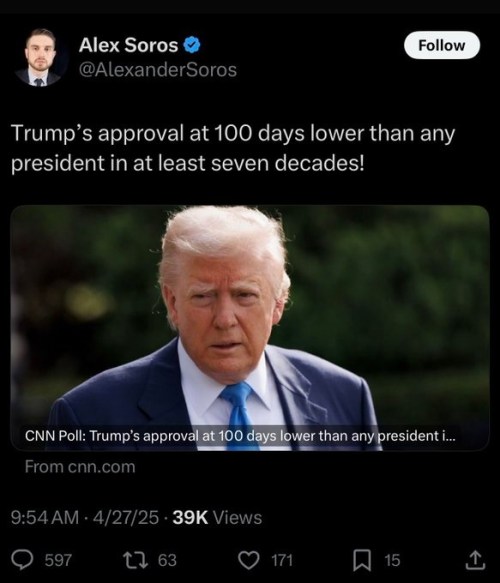
Task: Click the 597 replies count
Action: point(58,560)
